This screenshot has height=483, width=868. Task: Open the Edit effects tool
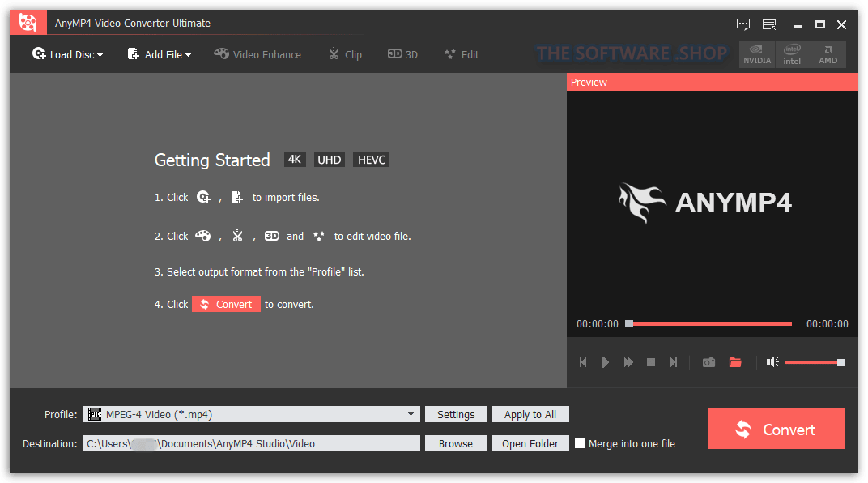[462, 54]
